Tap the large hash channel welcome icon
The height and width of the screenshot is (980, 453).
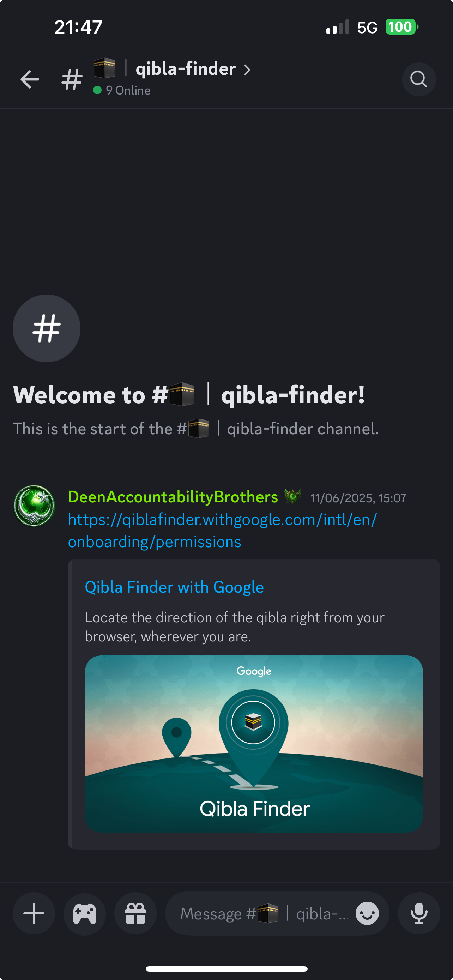click(47, 328)
